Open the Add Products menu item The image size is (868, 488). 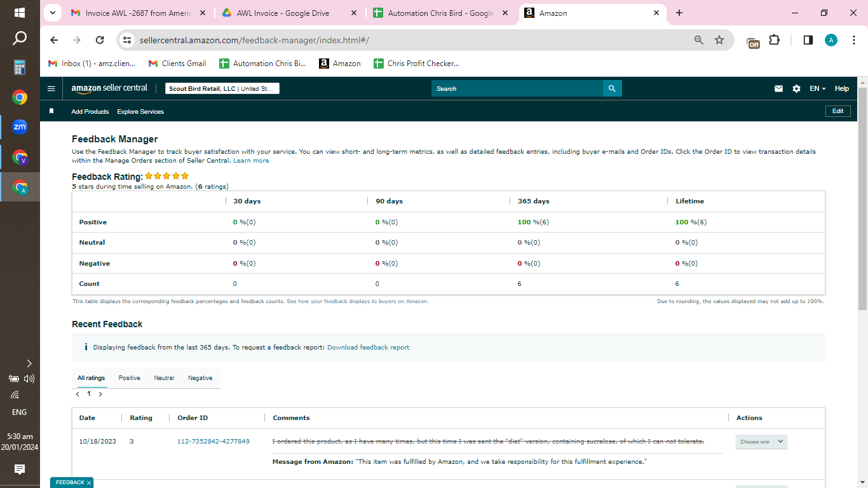click(90, 111)
